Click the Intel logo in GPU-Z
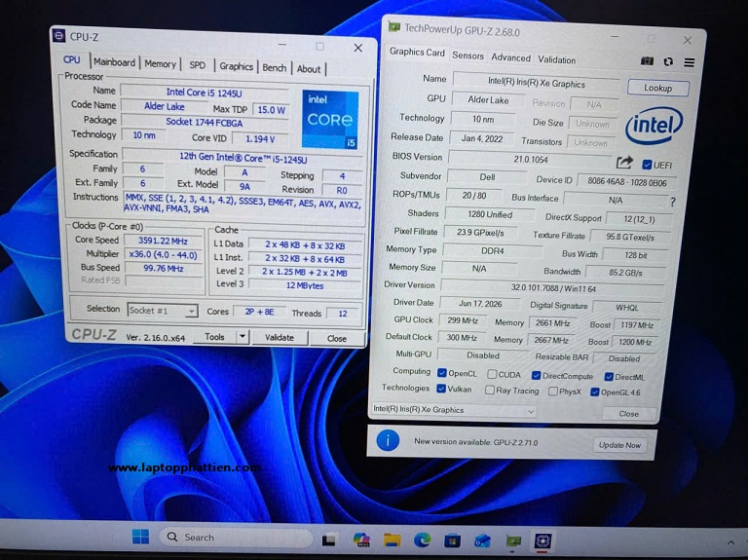Screen dimensions: 748x560 (x=654, y=126)
